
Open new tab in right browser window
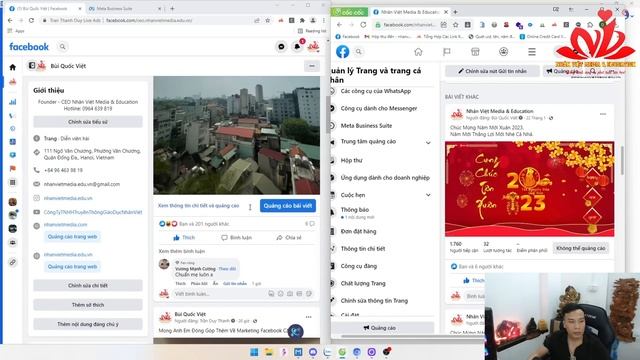point(456,12)
